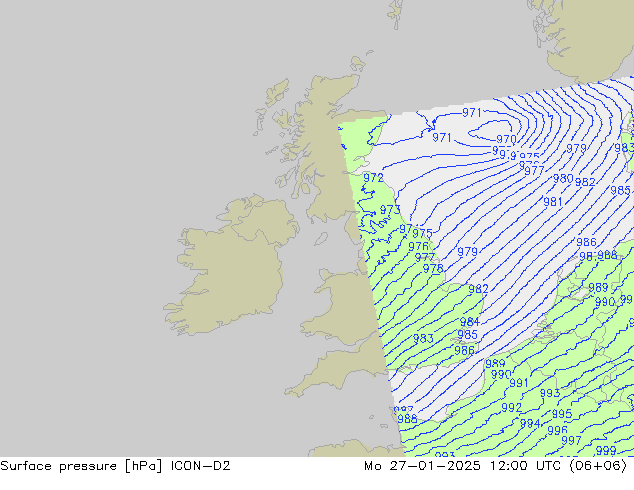The width and height of the screenshot is (634, 490).
Task: Select the 984 isobar label
Action: click(470, 322)
